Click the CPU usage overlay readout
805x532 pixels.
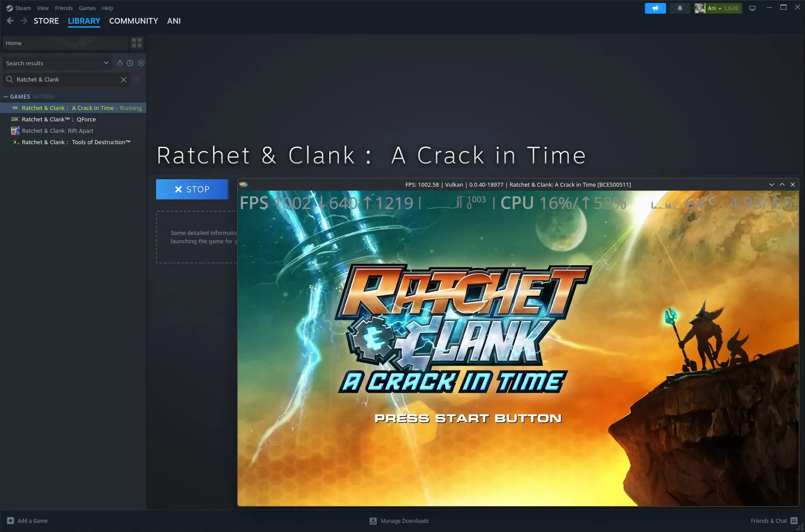tap(563, 203)
